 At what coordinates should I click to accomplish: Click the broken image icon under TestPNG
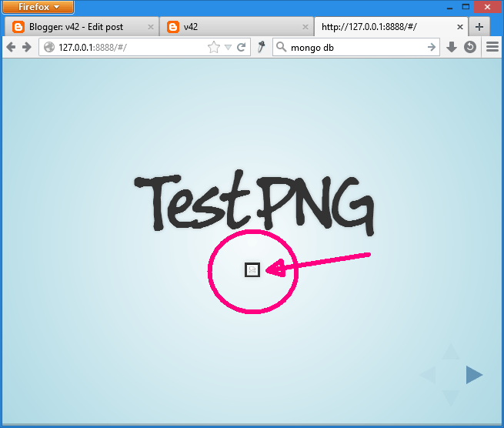pos(252,269)
